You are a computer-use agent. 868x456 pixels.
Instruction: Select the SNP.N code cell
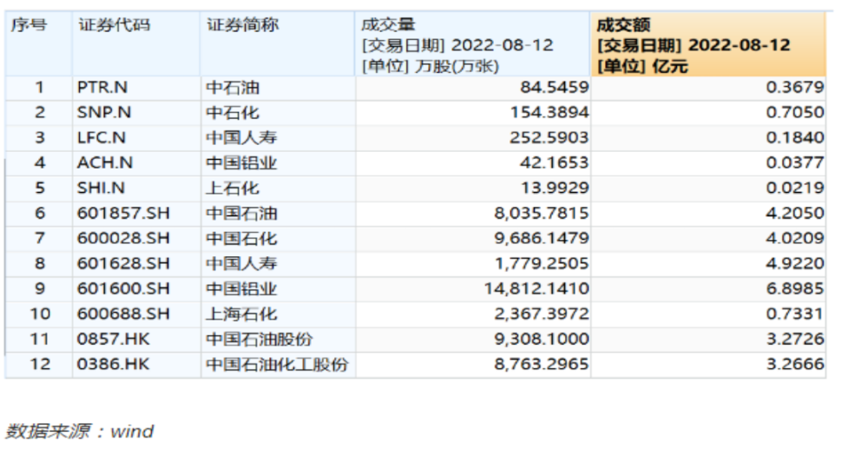point(105,112)
